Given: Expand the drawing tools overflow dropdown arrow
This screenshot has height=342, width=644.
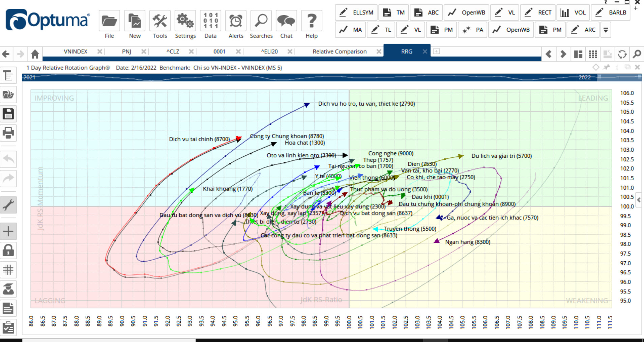Looking at the screenshot, I should point(606,30).
